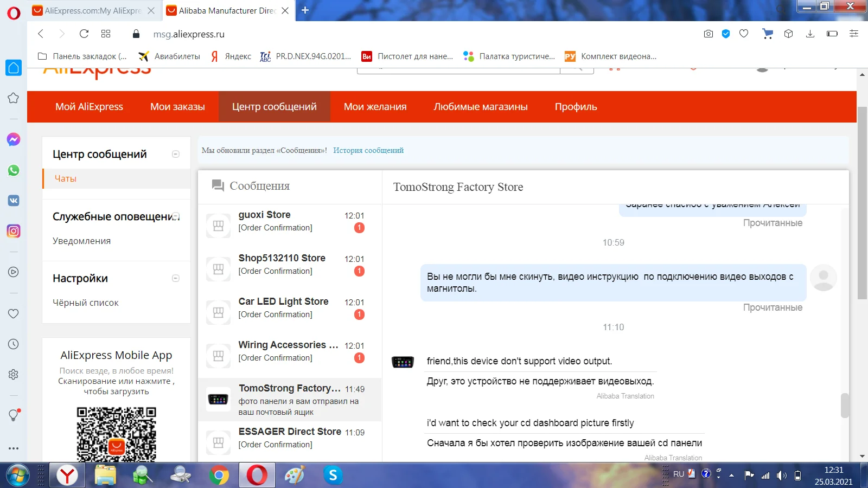Open the Speed Dial grid button
Screen dimensions: 868x488
coord(106,34)
